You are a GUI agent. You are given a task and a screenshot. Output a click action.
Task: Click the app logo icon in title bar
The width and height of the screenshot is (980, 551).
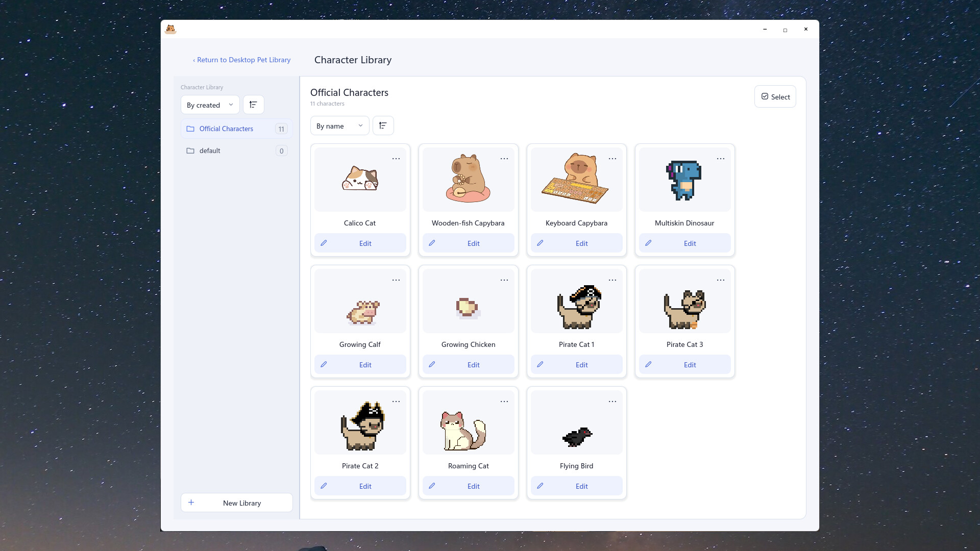170,29
